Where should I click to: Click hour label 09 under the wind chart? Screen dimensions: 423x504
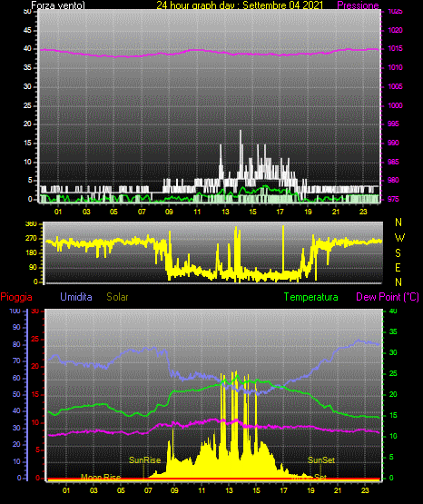pyautogui.click(x=169, y=212)
